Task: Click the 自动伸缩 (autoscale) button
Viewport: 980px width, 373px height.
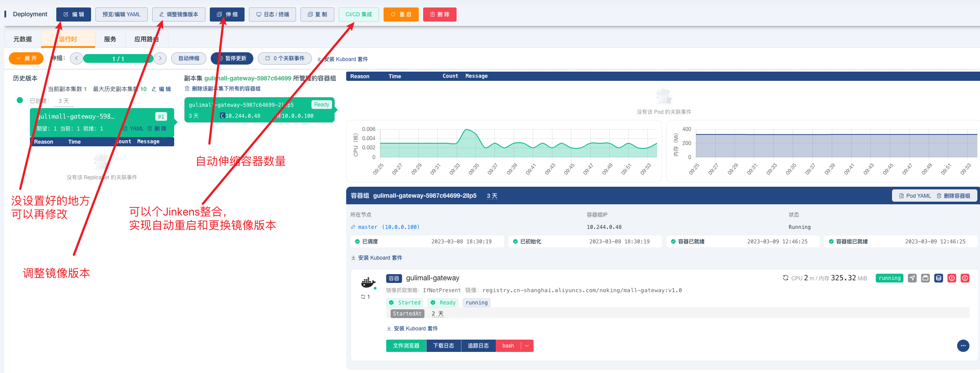Action: point(189,58)
